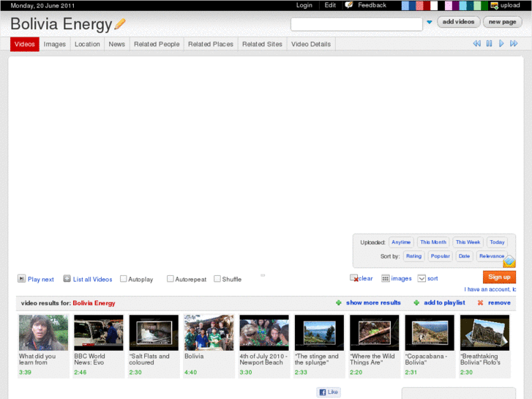
Task: Select the white color swatch
Action: click(434, 5)
